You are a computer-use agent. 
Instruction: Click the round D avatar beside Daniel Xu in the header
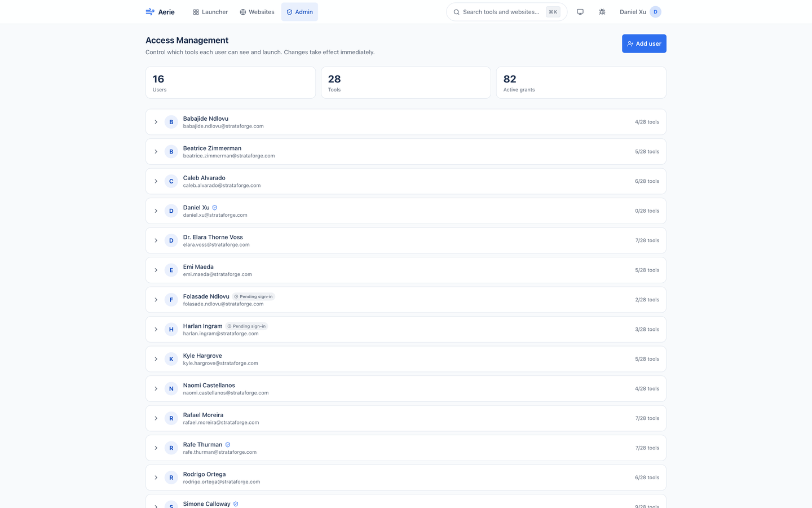point(655,12)
